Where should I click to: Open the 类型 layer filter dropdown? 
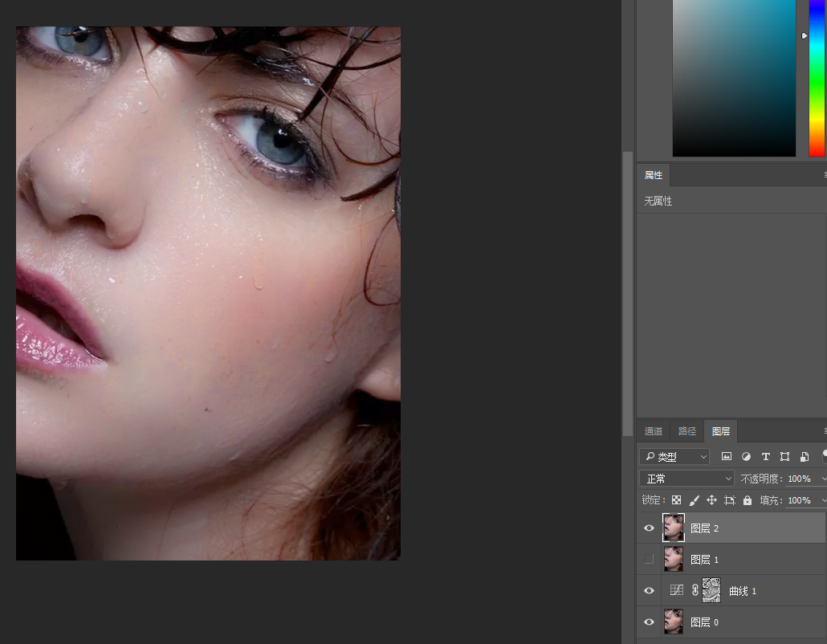click(x=674, y=457)
